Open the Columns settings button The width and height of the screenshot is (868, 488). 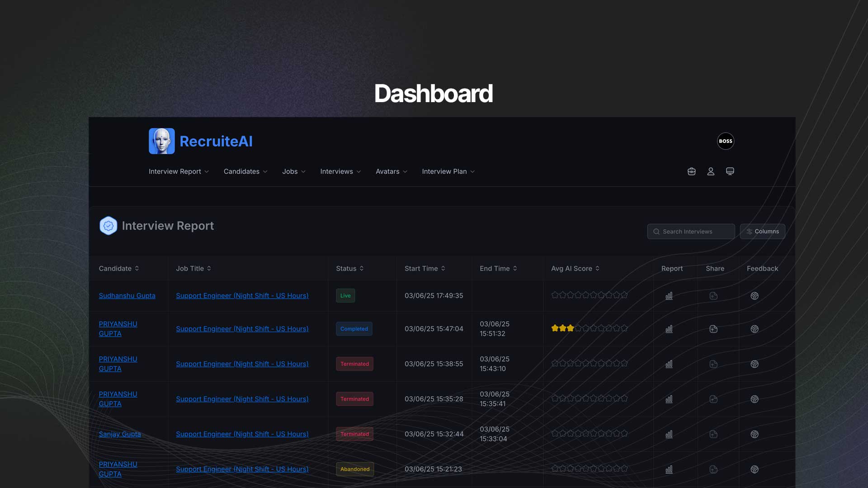click(762, 231)
